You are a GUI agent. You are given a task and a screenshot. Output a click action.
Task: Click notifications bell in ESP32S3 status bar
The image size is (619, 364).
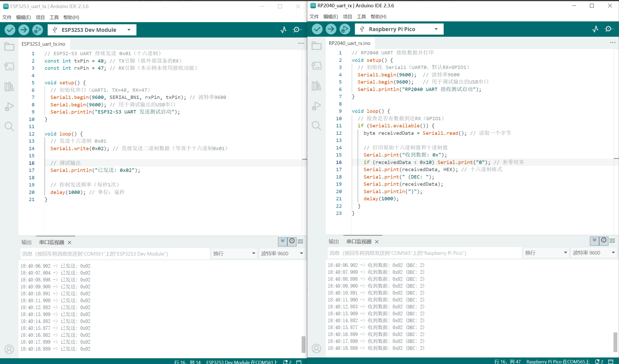287,362
